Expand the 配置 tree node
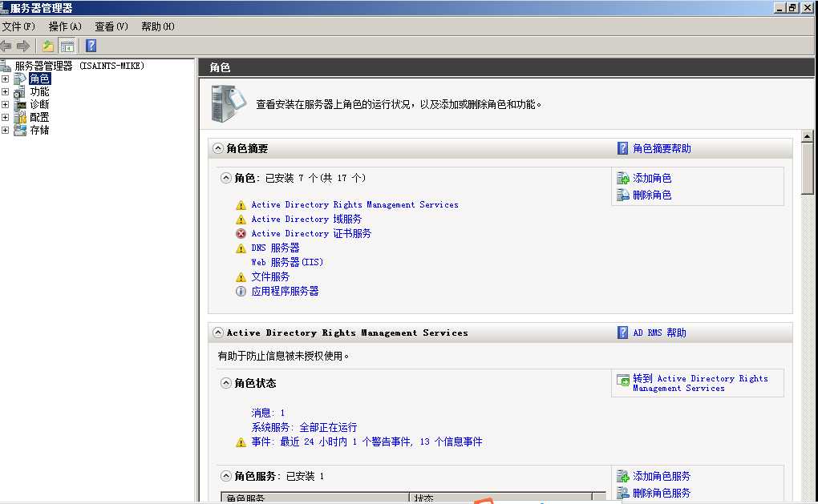The width and height of the screenshot is (818, 504). click(x=6, y=117)
